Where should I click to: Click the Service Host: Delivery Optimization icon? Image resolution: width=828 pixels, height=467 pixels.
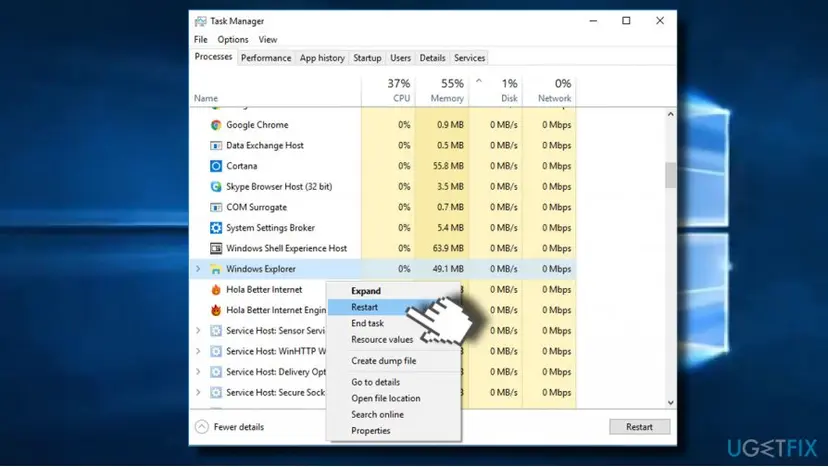(x=216, y=372)
